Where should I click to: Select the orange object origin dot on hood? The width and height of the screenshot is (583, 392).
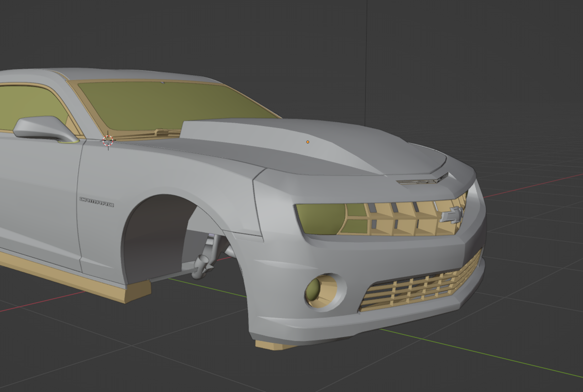[308, 142]
